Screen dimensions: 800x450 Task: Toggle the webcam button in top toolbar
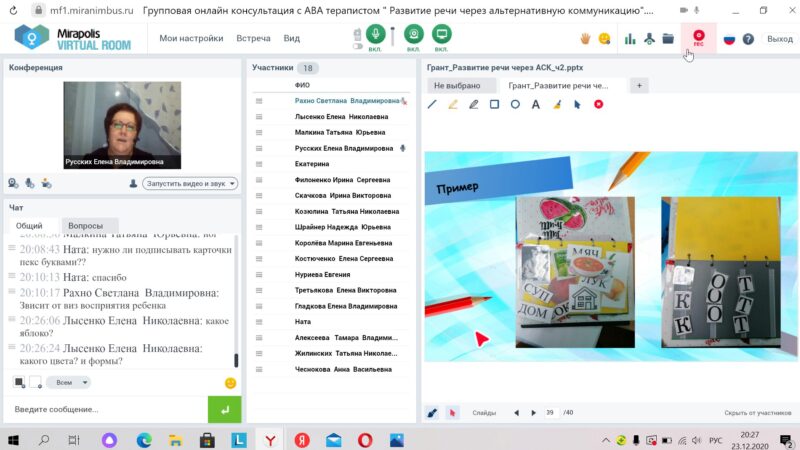[413, 34]
